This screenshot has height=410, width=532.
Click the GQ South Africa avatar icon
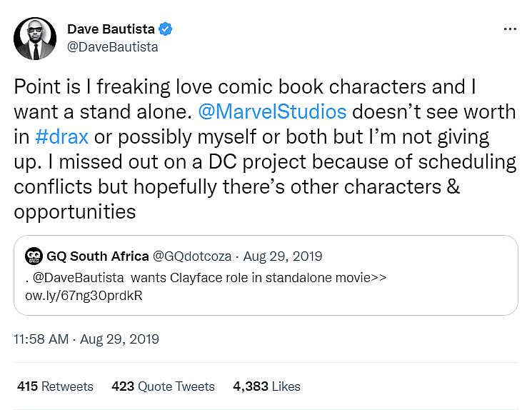pyautogui.click(x=33, y=256)
